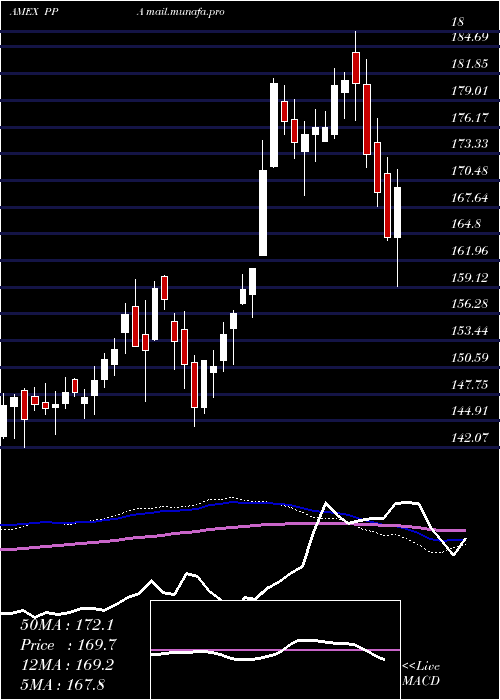Click the 164.8 price axis label

coord(467,224)
